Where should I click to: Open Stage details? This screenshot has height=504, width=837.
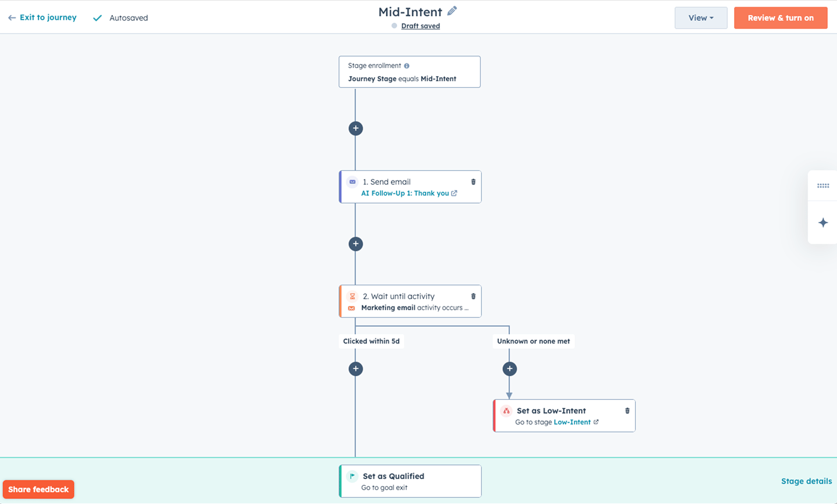pos(806,481)
